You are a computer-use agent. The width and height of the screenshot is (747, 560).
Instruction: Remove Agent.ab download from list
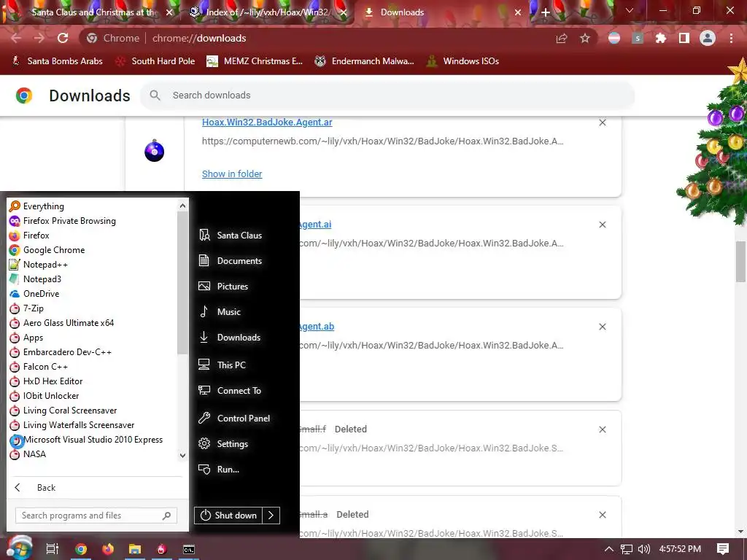point(602,327)
